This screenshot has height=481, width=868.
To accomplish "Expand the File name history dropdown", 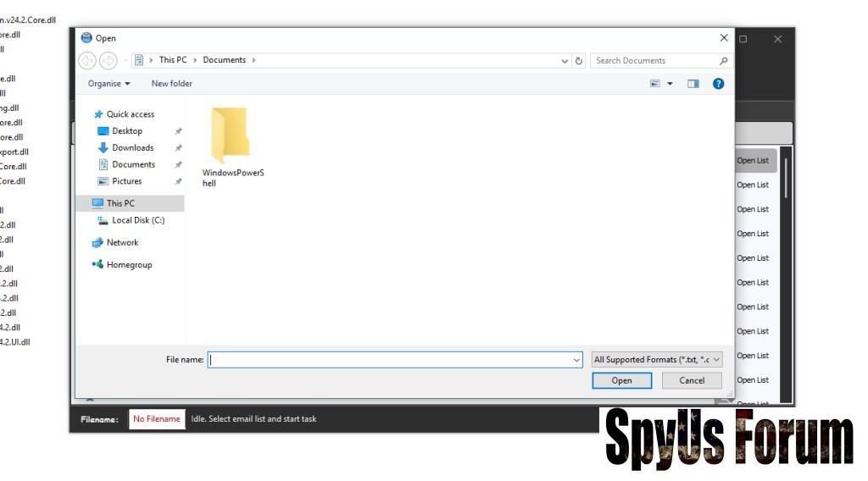I will pos(576,360).
